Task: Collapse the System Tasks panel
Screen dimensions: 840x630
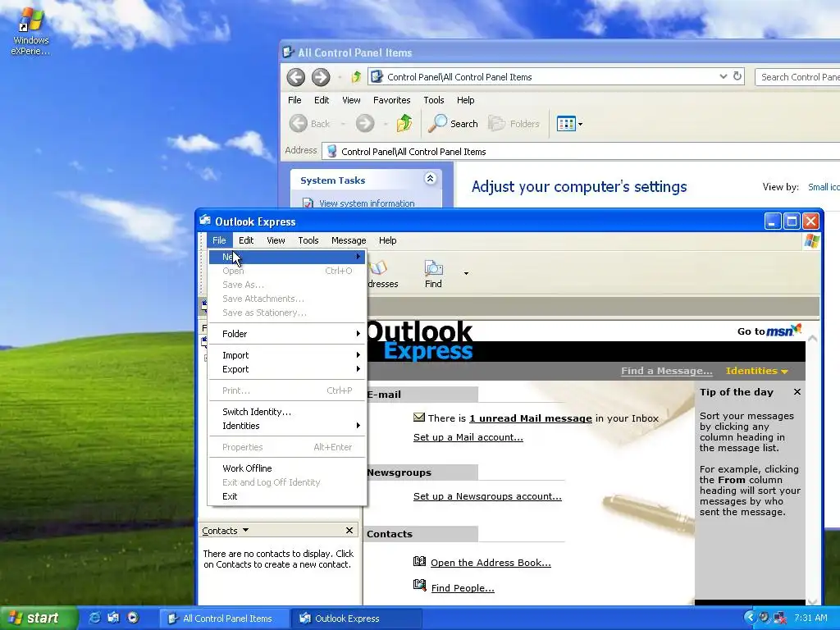Action: point(430,179)
